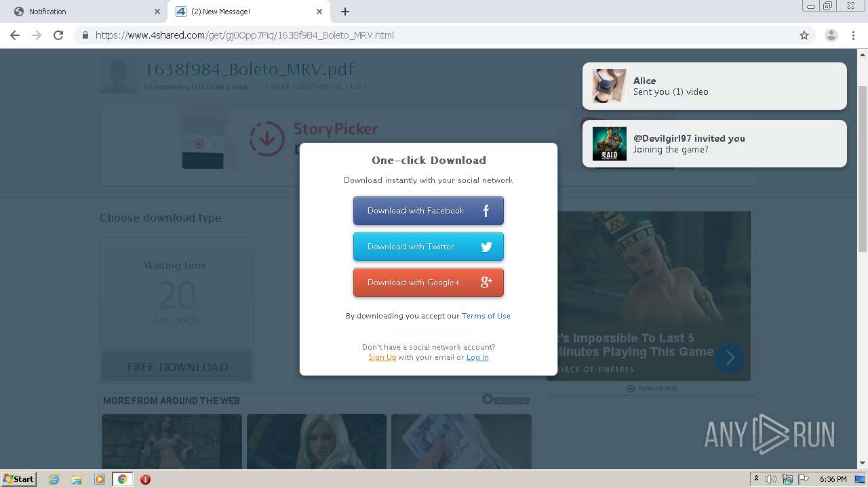Click Alice's profile picture thumbnail

point(610,86)
